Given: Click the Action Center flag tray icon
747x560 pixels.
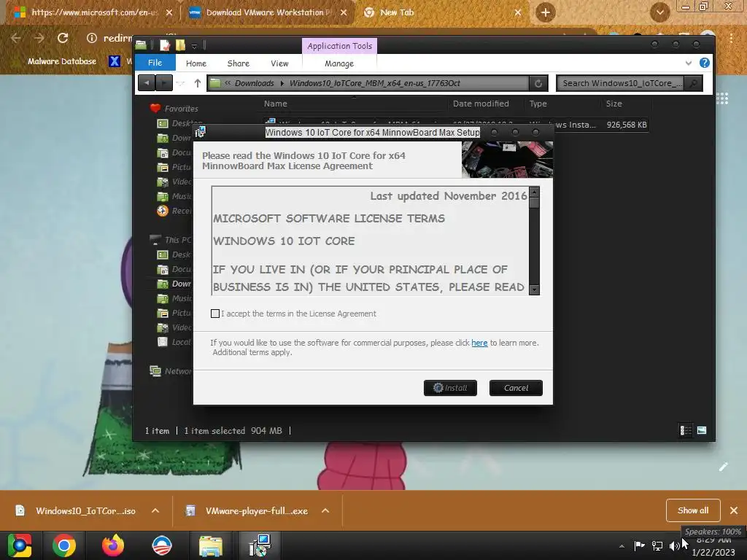Looking at the screenshot, I should (x=639, y=545).
